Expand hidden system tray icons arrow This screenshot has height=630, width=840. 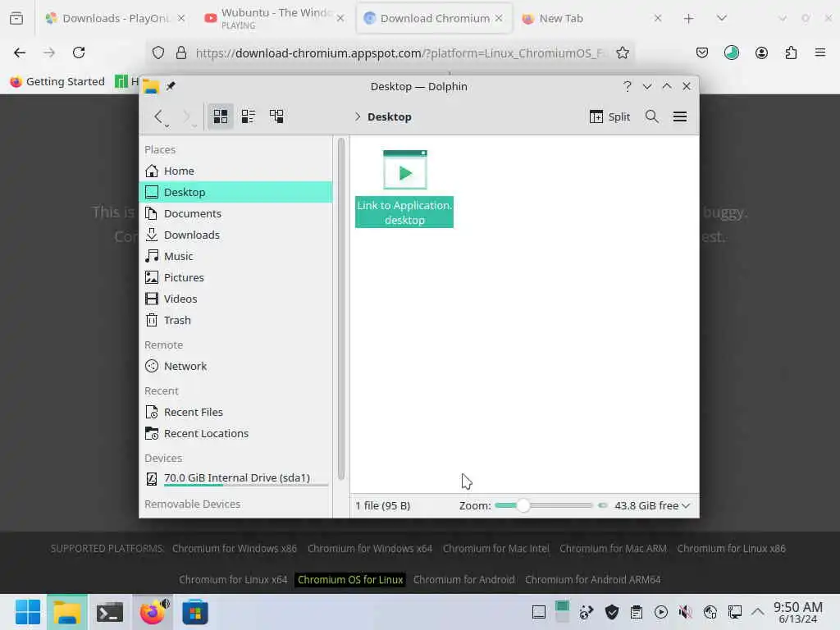(x=757, y=611)
